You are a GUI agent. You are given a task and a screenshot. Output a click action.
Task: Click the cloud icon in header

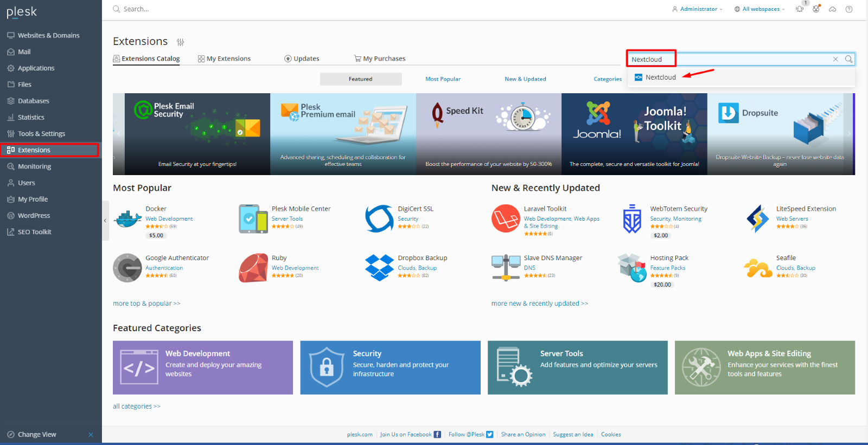pos(832,9)
